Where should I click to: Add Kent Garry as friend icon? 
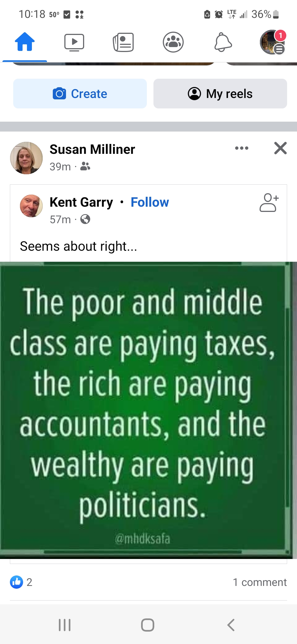269,203
